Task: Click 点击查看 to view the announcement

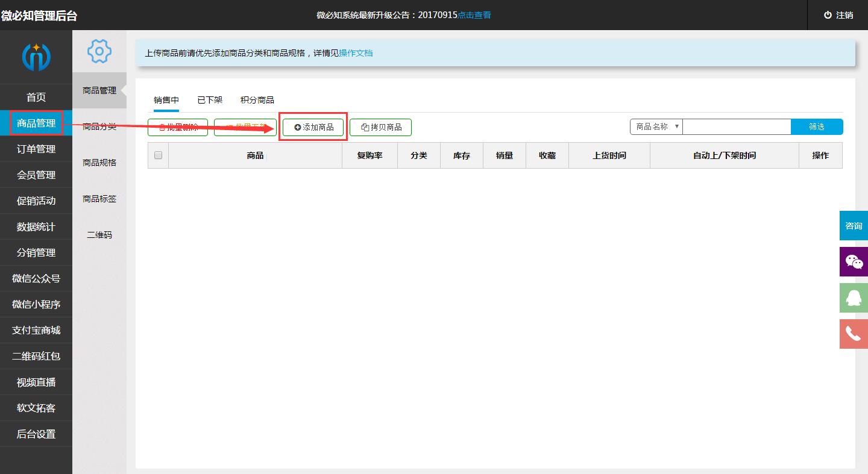Action: click(x=476, y=15)
